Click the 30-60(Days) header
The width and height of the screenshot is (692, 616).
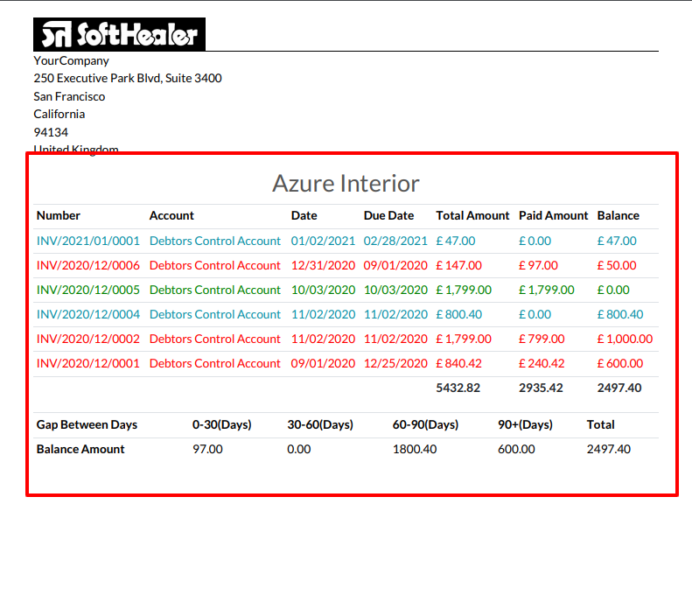[320, 424]
